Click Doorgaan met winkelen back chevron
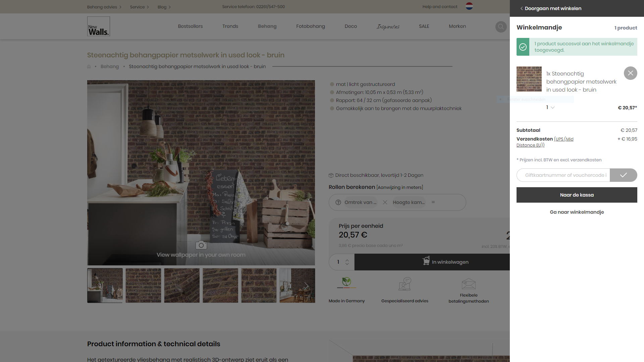644x362 pixels. point(521,8)
